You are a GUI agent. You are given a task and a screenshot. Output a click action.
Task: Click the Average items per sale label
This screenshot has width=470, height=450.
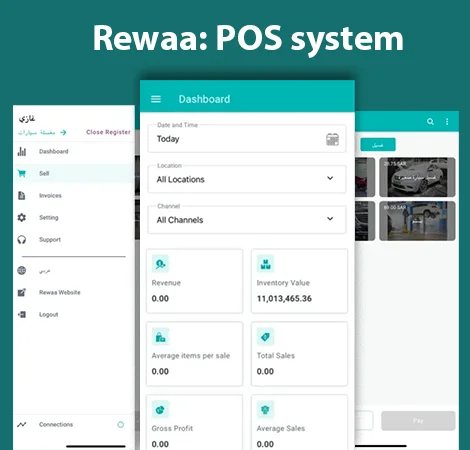coord(191,356)
